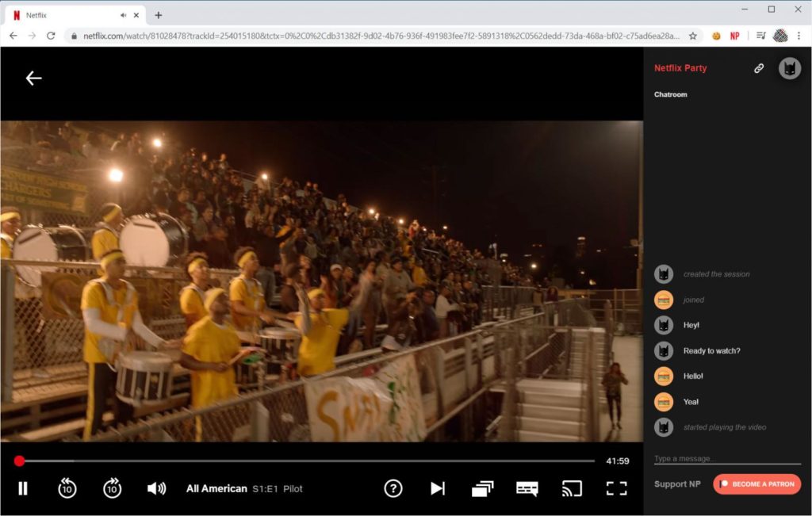Copy the Netflix Party link icon
Viewport: 812px width, 516px height.
(x=759, y=68)
